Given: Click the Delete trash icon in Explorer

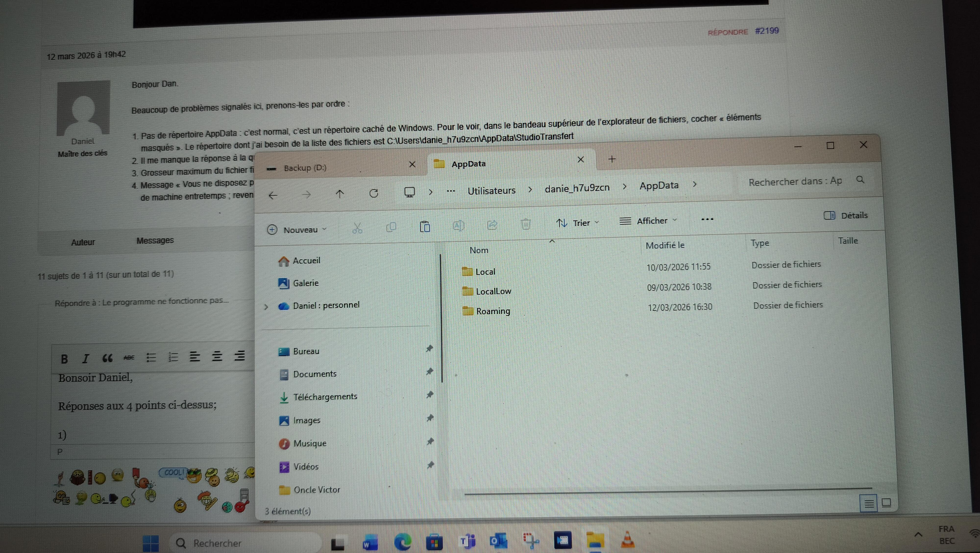Looking at the screenshot, I should tap(526, 225).
